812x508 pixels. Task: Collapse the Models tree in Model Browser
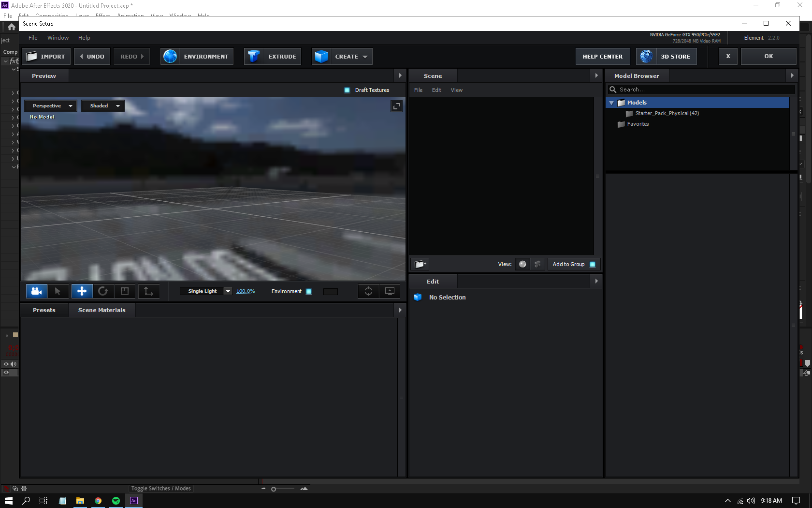click(x=611, y=103)
